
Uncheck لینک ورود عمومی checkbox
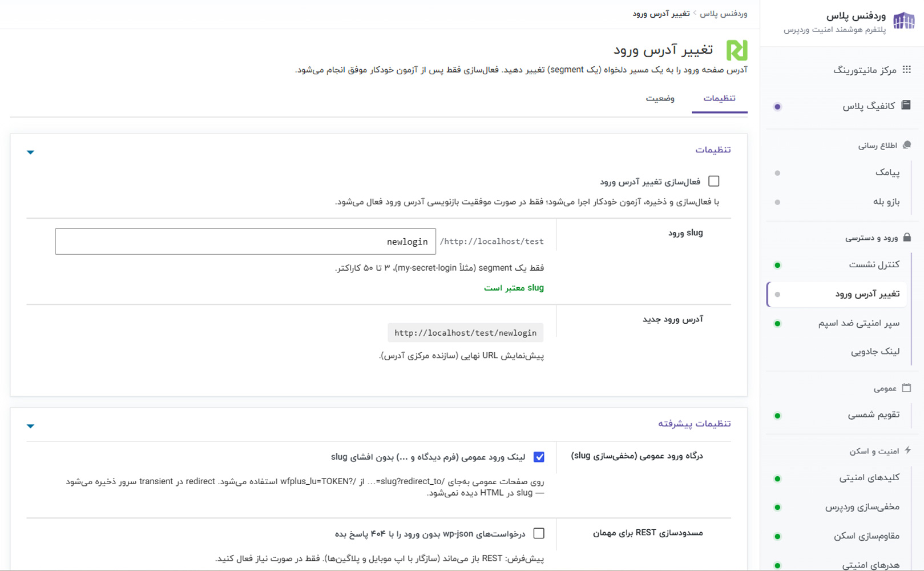pos(539,457)
